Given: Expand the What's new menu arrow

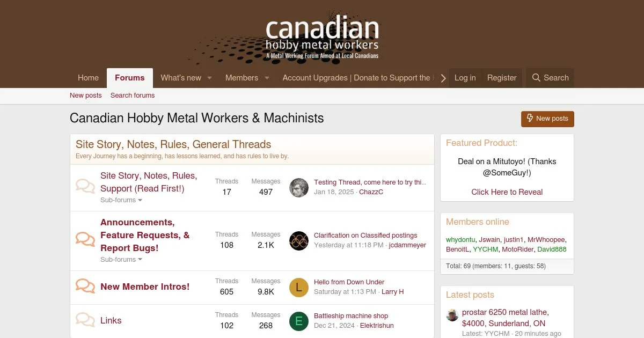Looking at the screenshot, I should pos(210,78).
